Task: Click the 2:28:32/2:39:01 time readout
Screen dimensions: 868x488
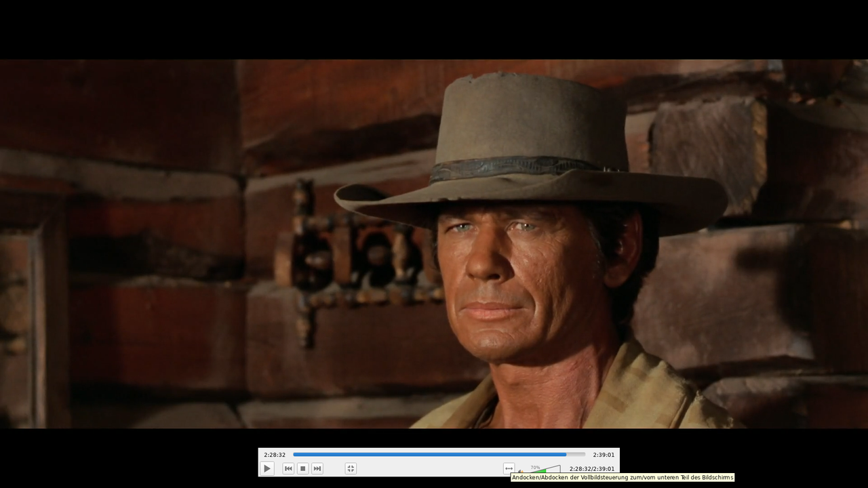Action: pyautogui.click(x=592, y=468)
